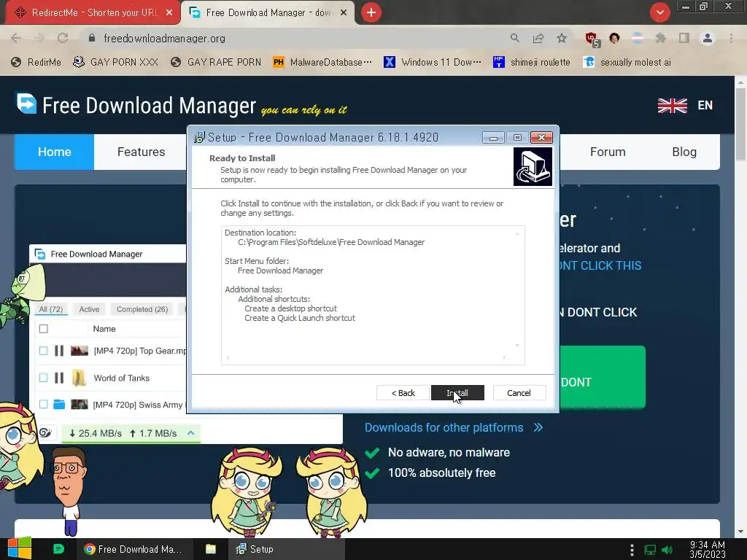Open the Features navigation tab
This screenshot has width=747, height=560.
click(x=141, y=152)
